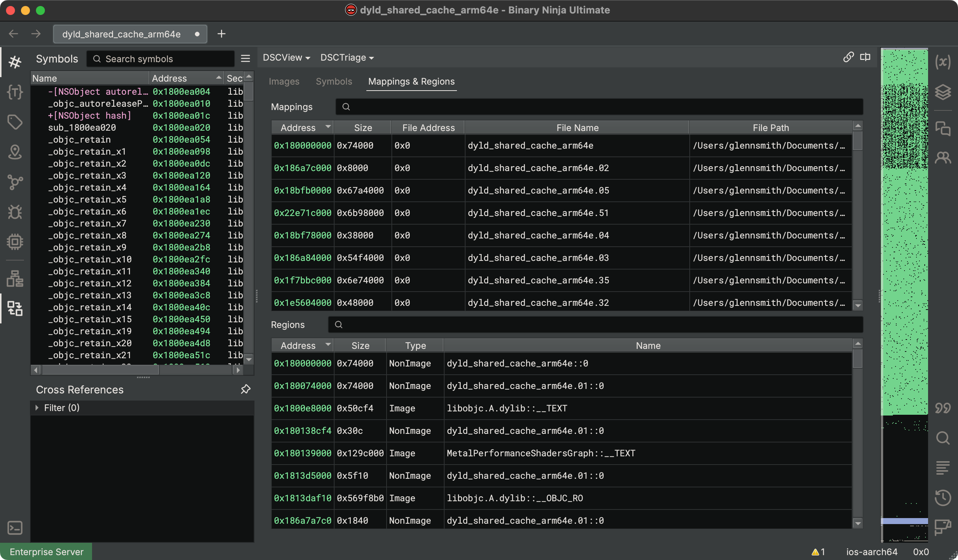
Task: Open the Memory Map chip icon
Action: (15, 242)
